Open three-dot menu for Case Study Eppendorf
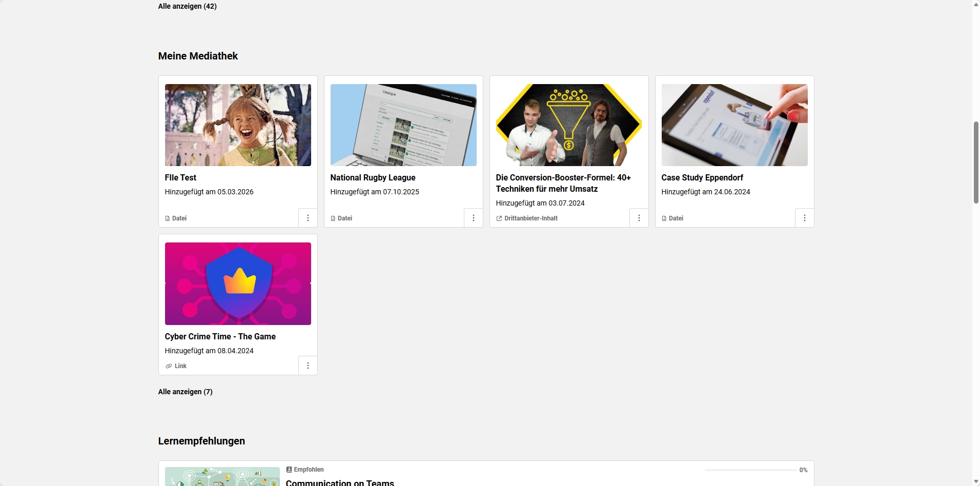This screenshot has height=486, width=980. [x=805, y=218]
